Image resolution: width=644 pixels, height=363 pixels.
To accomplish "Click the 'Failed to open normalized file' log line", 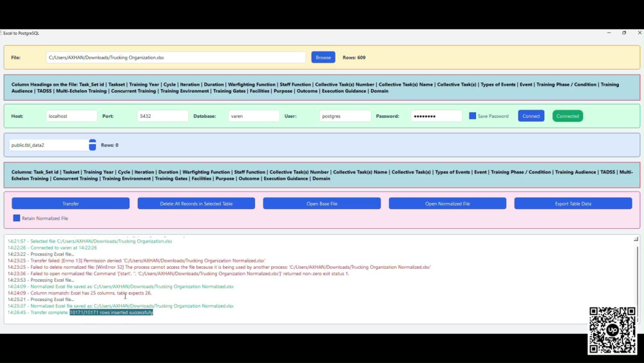I will point(178,273).
